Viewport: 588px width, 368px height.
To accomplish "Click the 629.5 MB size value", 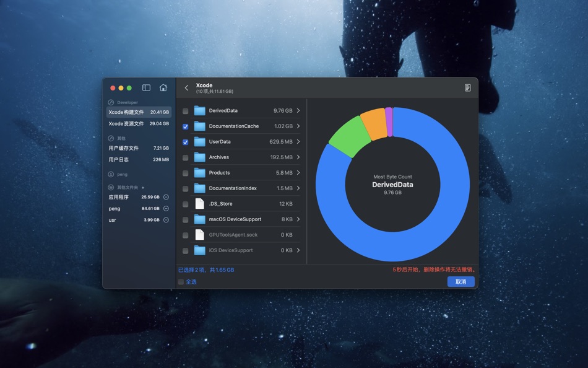I will tap(281, 142).
